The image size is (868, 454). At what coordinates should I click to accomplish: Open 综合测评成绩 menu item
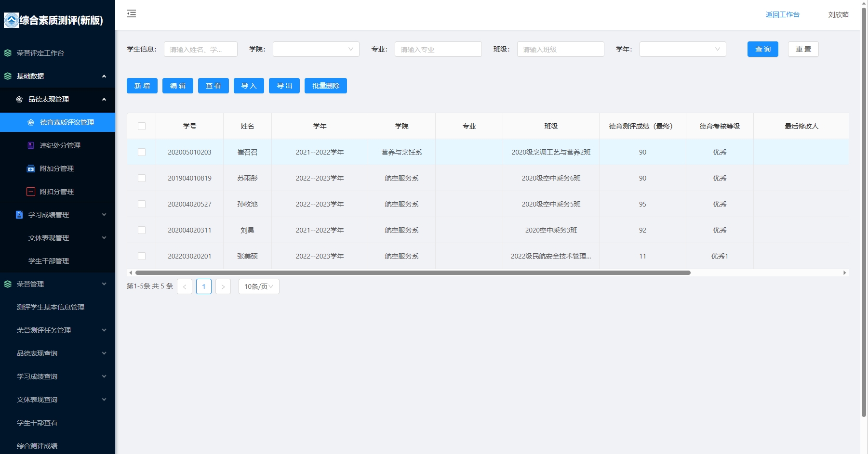click(58, 446)
